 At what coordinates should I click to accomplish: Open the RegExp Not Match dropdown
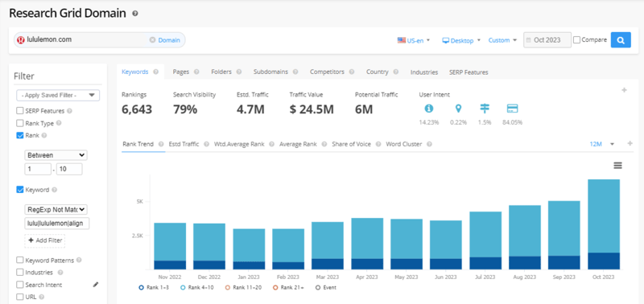click(x=56, y=209)
